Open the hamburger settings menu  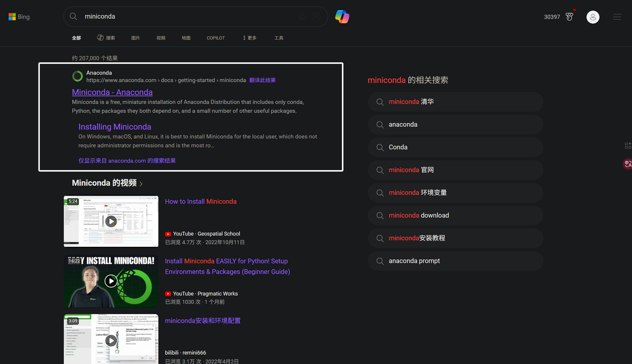pyautogui.click(x=617, y=17)
